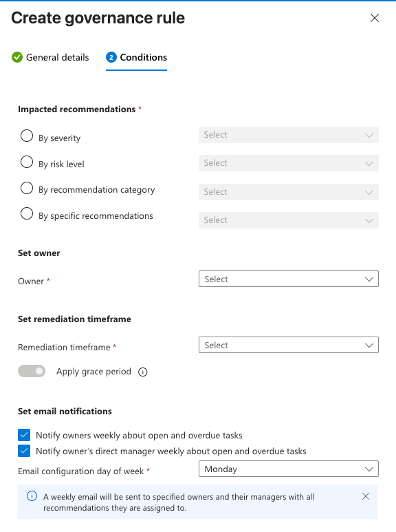This screenshot has width=396, height=532.
Task: Open the Remediation timeframe dropdown
Action: coord(289,345)
